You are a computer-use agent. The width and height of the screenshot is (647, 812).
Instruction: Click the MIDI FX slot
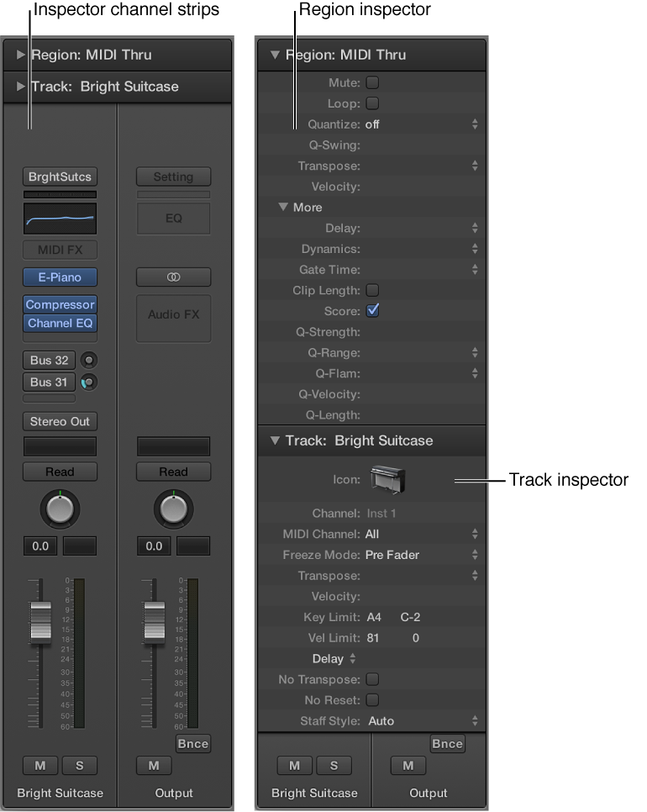(60, 250)
